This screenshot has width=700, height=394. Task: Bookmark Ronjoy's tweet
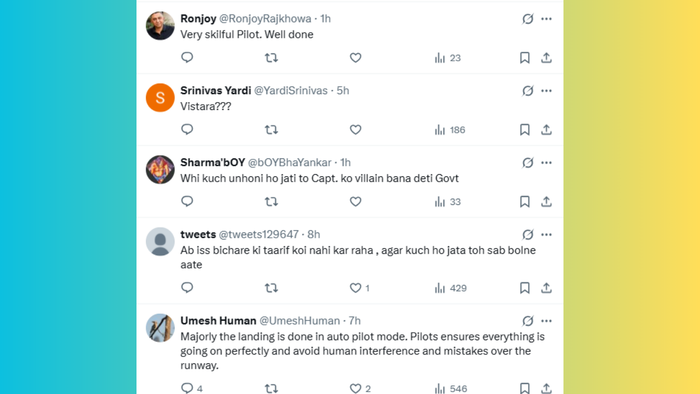coord(525,58)
